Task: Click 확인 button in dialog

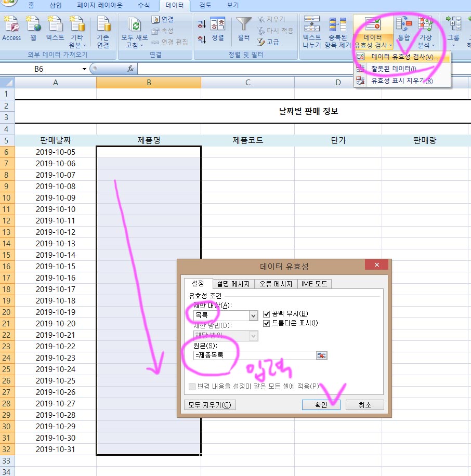Action: click(x=321, y=405)
